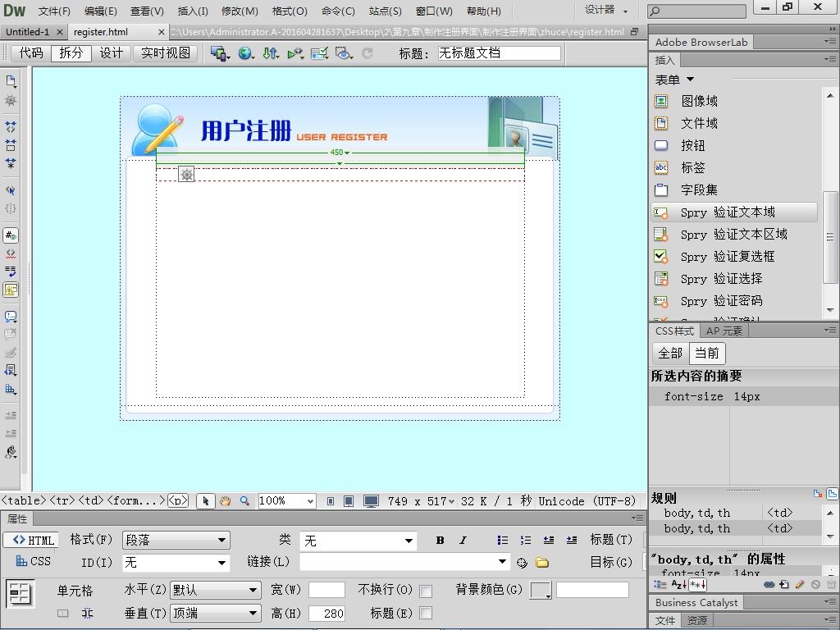Screen dimensions: 840x630
Task: Click the document title field
Action: coord(500,53)
